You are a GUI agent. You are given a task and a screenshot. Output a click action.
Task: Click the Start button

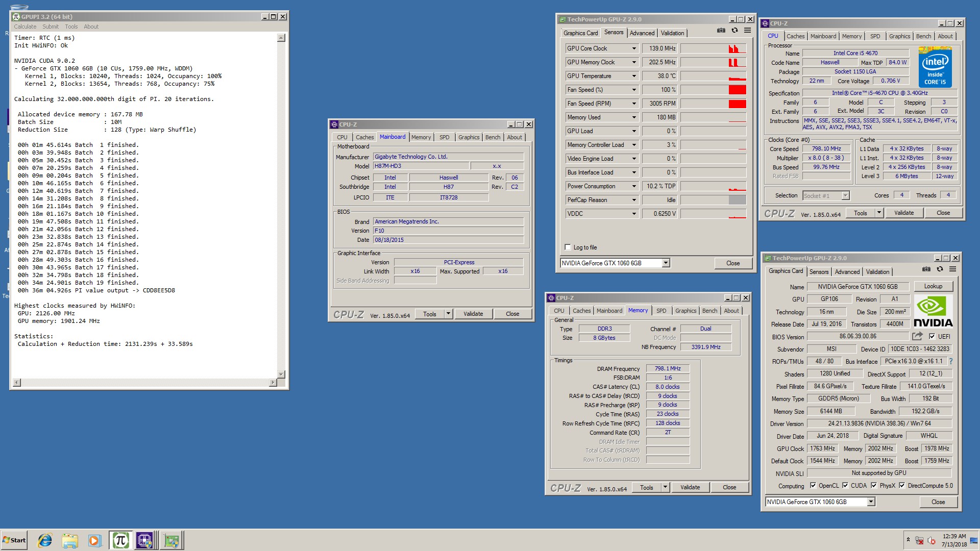pos(14,540)
